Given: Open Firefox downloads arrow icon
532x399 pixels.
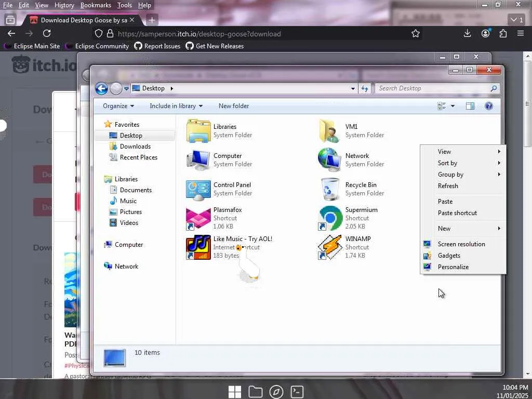Looking at the screenshot, I should [x=467, y=33].
